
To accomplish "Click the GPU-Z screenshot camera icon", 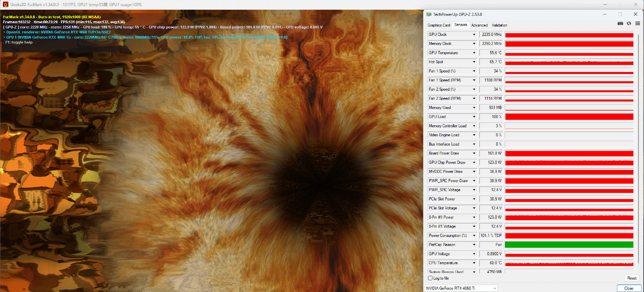I will 620,23.
